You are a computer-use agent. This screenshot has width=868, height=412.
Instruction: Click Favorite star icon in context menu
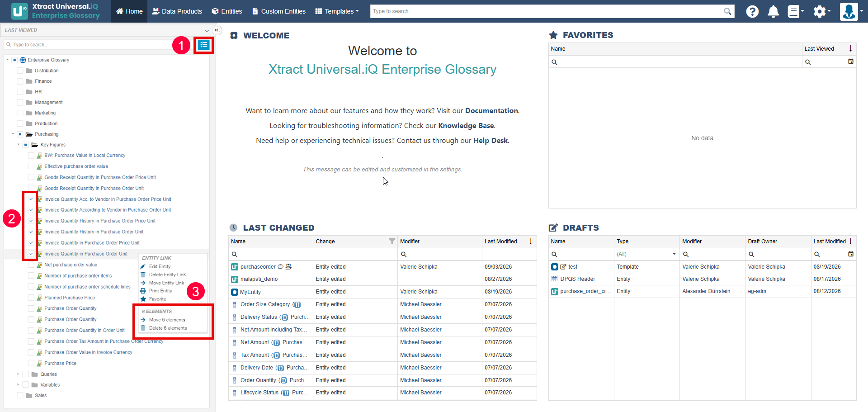143,299
